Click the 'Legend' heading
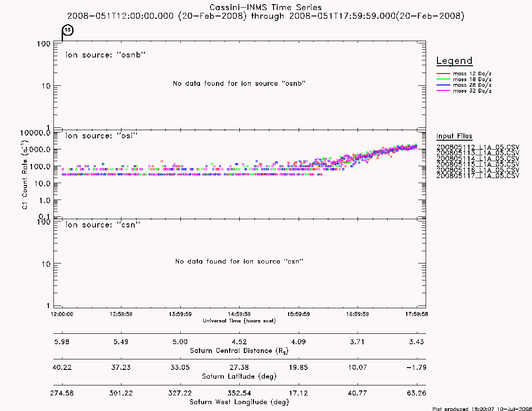This screenshot has width=532, height=411. (x=454, y=60)
